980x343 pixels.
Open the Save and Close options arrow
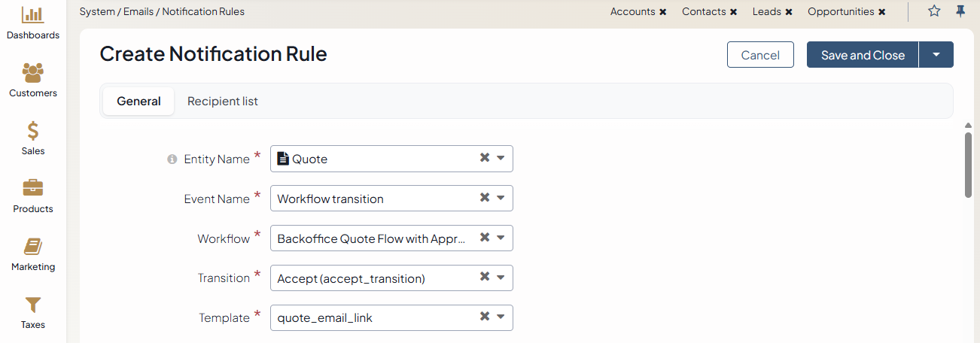coord(936,55)
